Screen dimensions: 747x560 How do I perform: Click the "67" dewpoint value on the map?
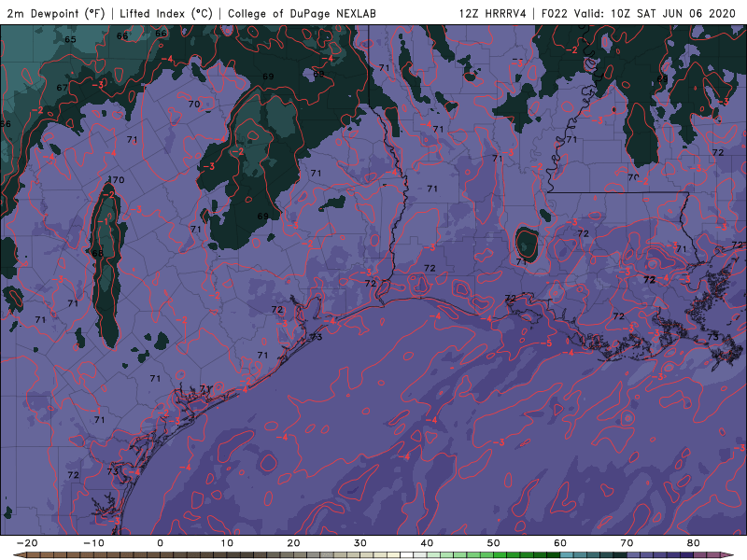coord(62,88)
